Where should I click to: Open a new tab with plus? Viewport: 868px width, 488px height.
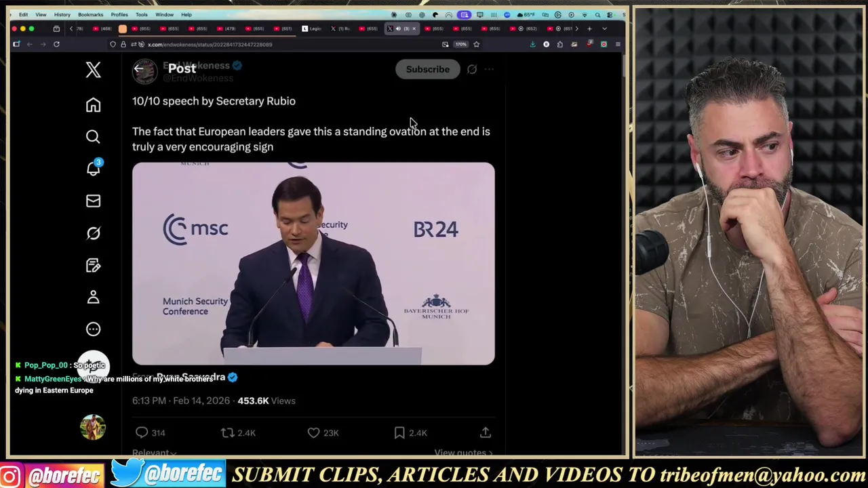(x=589, y=28)
